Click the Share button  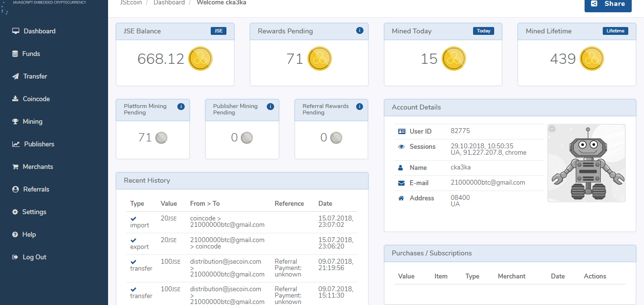(608, 4)
